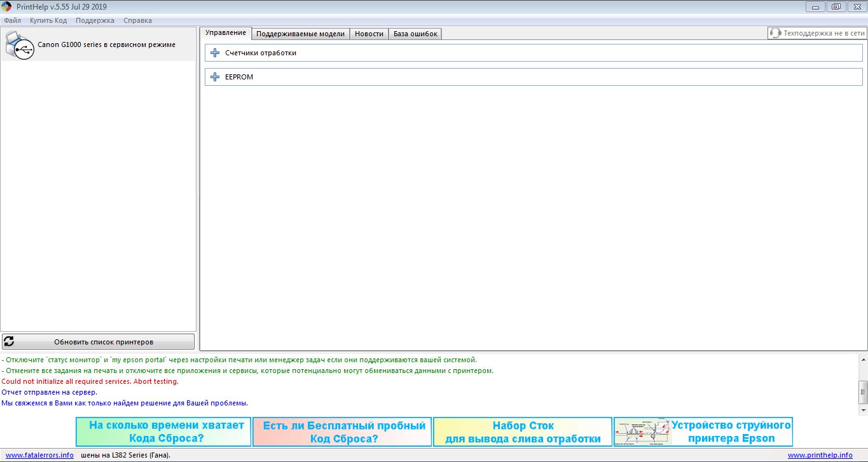Click the refresh arrows icon
The height and width of the screenshot is (462, 868).
tap(9, 341)
